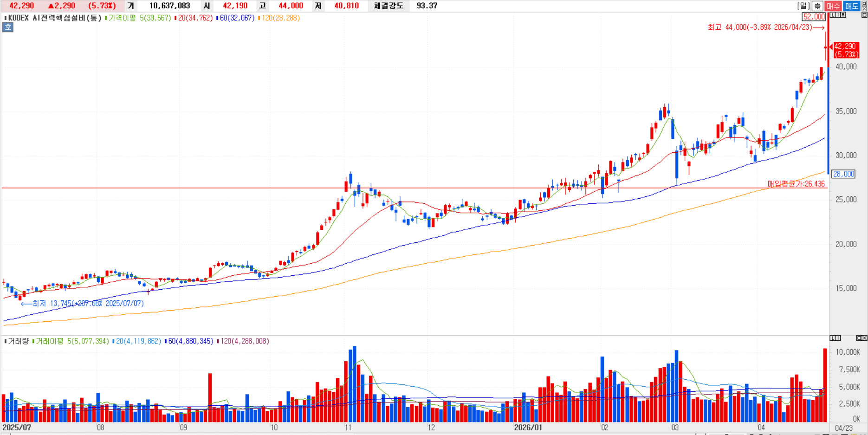Click the 2026/01 date label on time axis

click(x=528, y=428)
